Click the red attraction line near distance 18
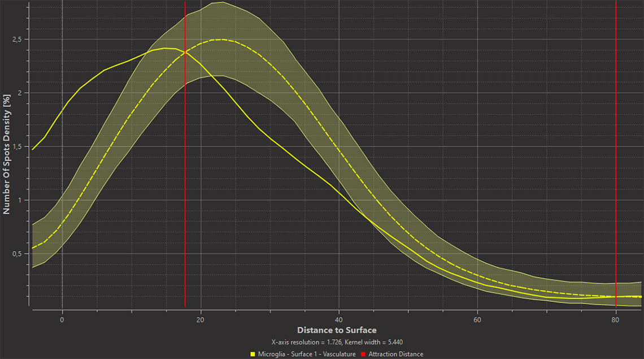 185,154
